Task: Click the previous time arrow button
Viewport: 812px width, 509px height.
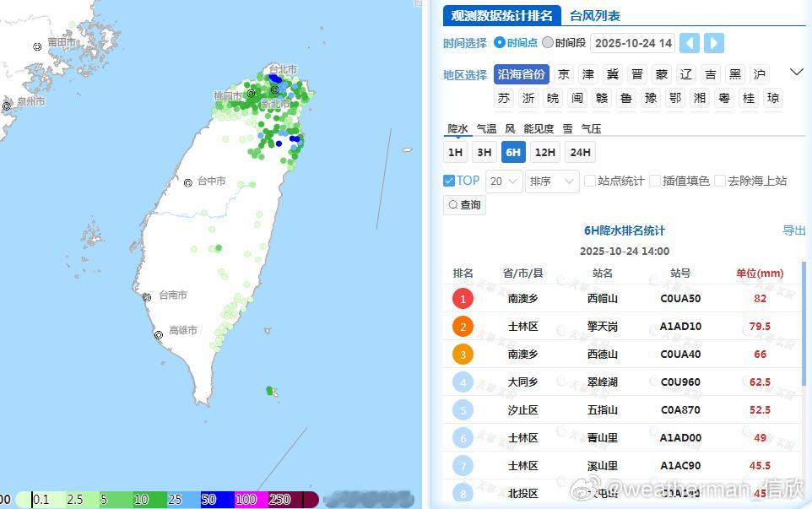Action: tap(690, 43)
